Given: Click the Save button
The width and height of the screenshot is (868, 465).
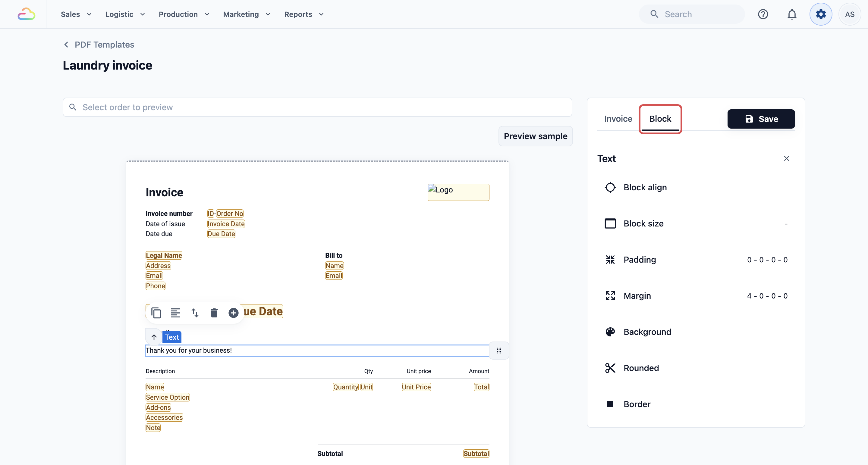Looking at the screenshot, I should (761, 119).
